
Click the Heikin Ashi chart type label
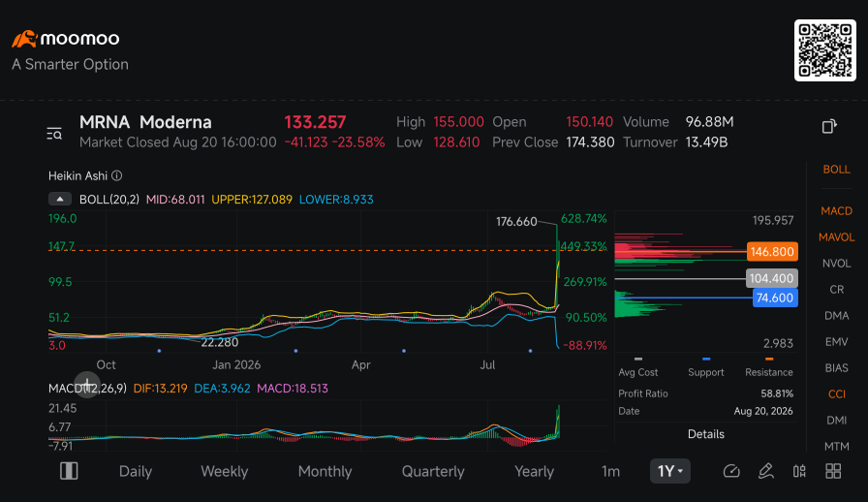pos(77,175)
